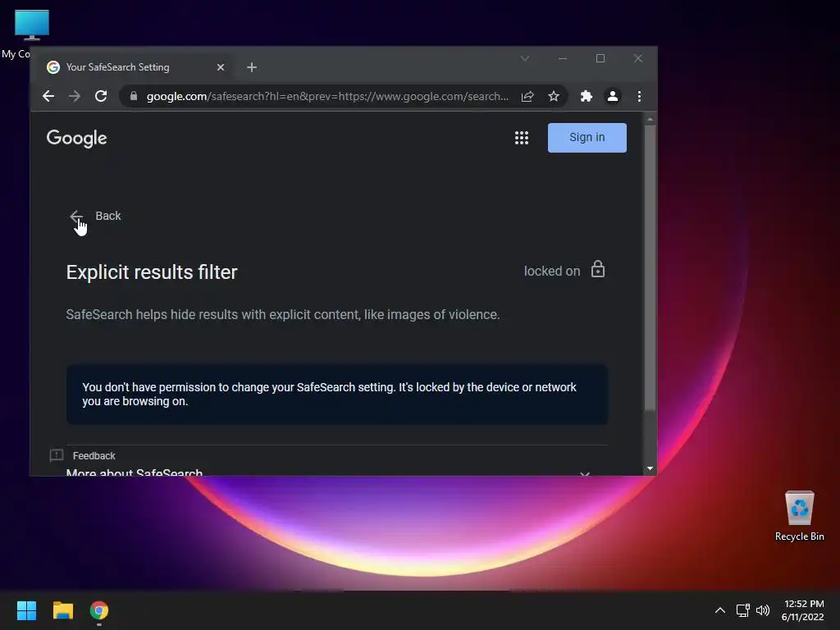Click the browser back arrow

click(48, 96)
